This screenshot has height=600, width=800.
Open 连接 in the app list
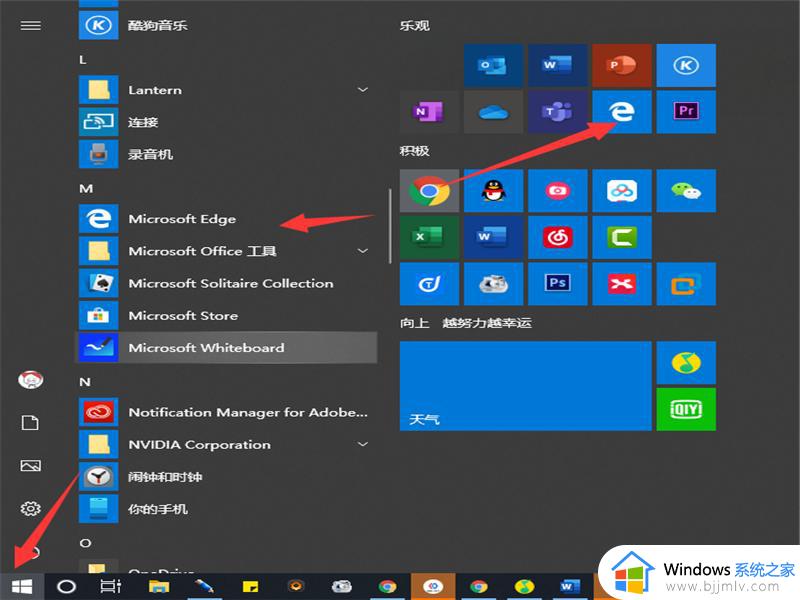227,122
